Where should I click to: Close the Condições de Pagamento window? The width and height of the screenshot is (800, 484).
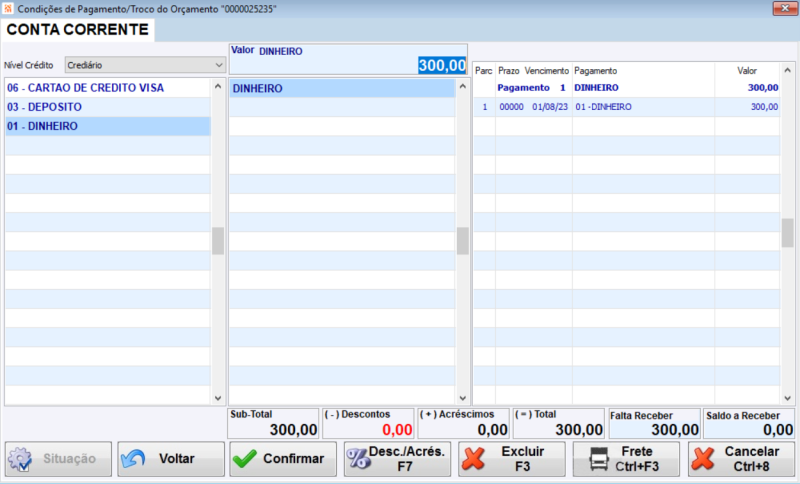(785, 8)
